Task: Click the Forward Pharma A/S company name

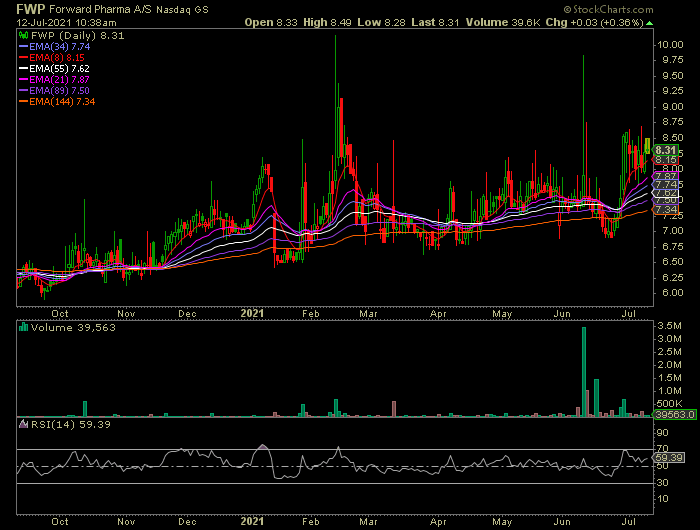Action: click(100, 9)
